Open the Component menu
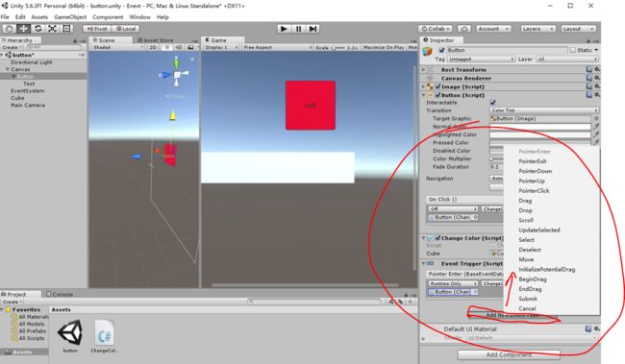625x364 pixels. point(108,17)
